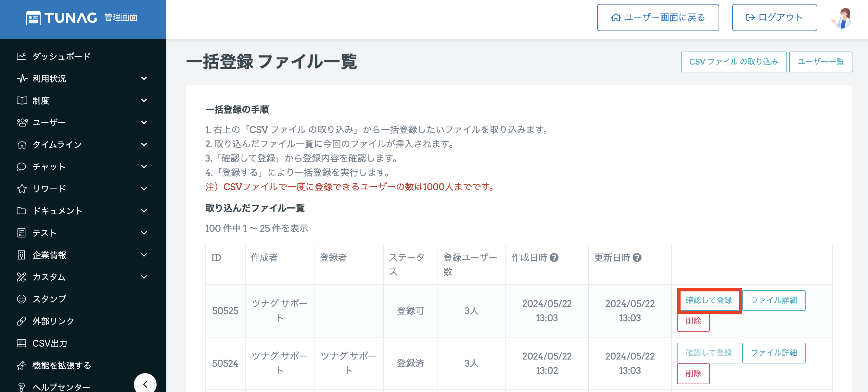Click 削除 for file 50525
This screenshot has height=392, width=868.
click(x=693, y=321)
